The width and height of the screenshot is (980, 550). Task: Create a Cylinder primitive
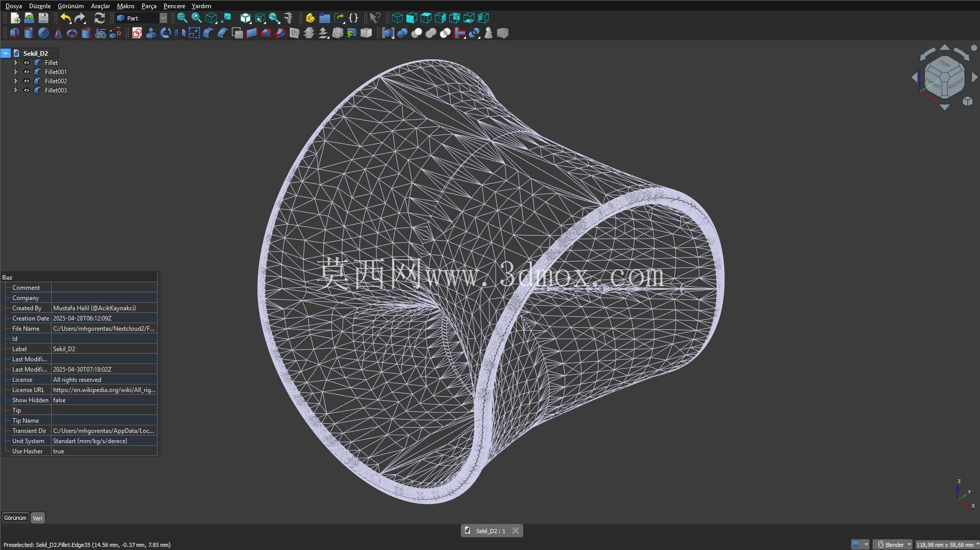(x=29, y=33)
